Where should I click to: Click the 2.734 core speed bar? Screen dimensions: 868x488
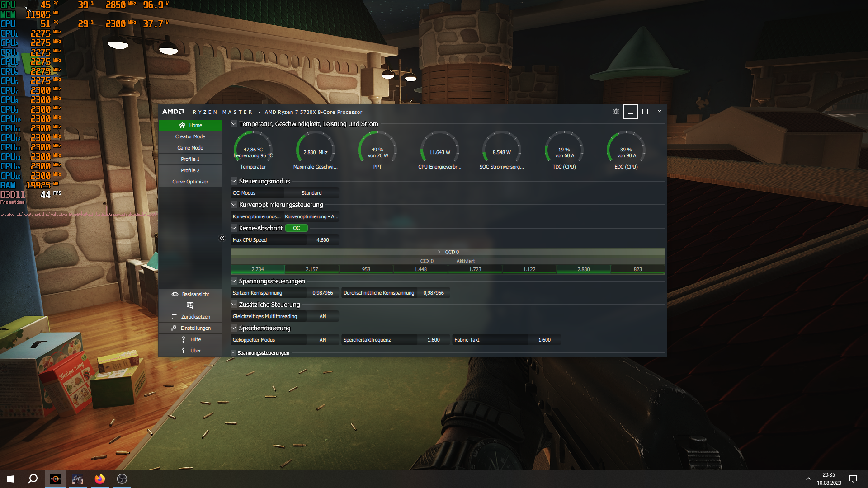coord(258,269)
